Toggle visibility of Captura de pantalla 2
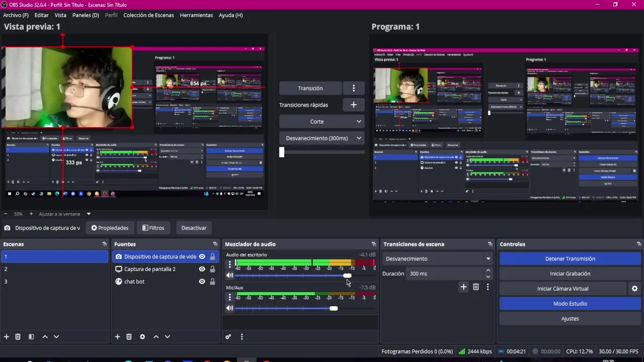 pyautogui.click(x=202, y=269)
